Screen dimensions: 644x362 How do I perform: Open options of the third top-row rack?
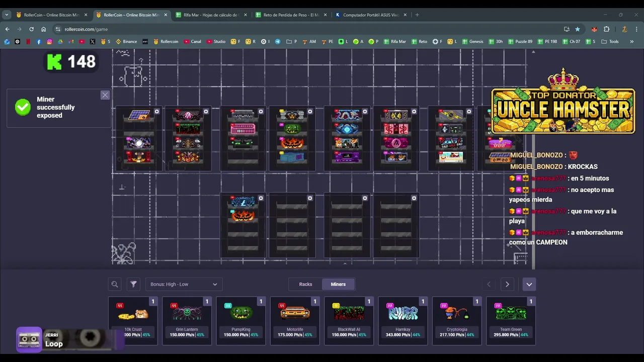click(261, 112)
